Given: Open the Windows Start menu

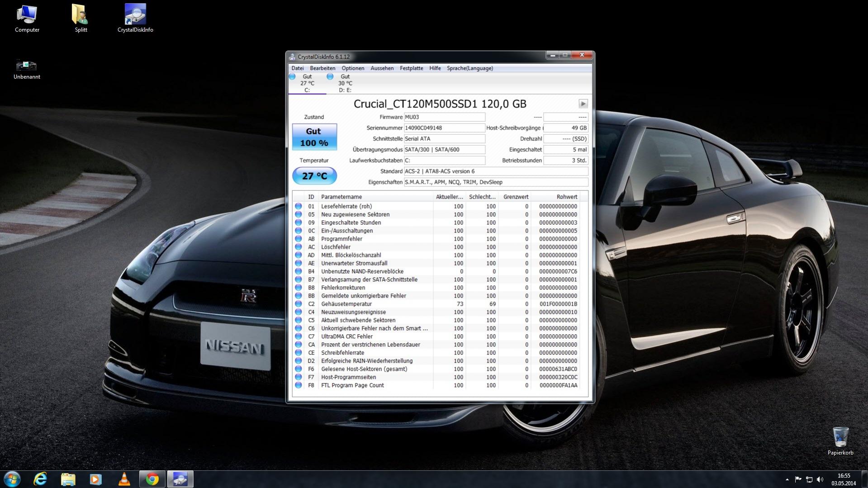Looking at the screenshot, I should pos(12,479).
